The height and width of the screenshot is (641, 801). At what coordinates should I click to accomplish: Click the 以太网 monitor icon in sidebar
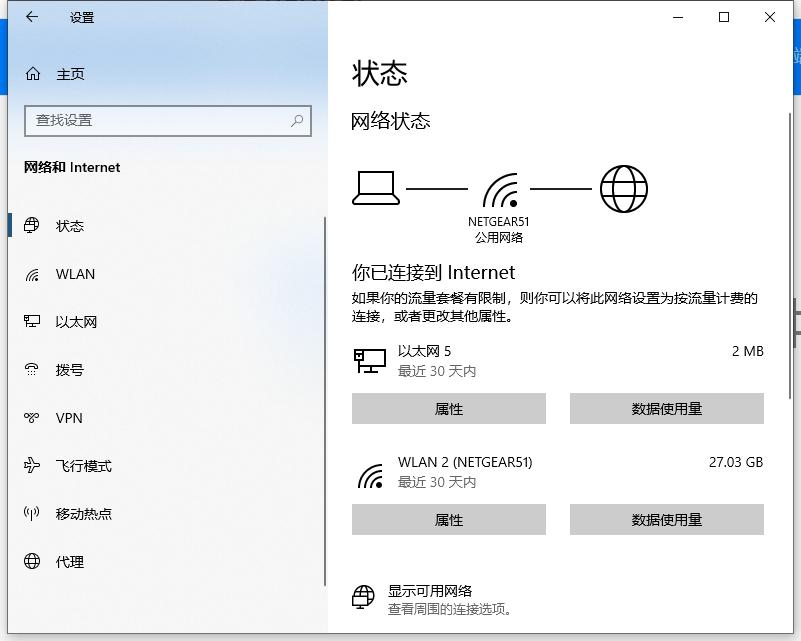33,322
